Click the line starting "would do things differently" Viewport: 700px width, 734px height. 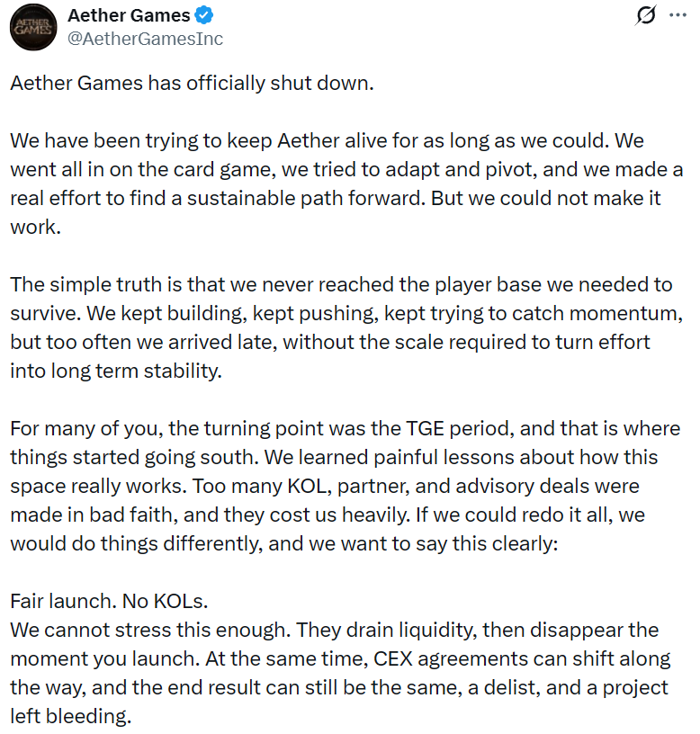(285, 543)
